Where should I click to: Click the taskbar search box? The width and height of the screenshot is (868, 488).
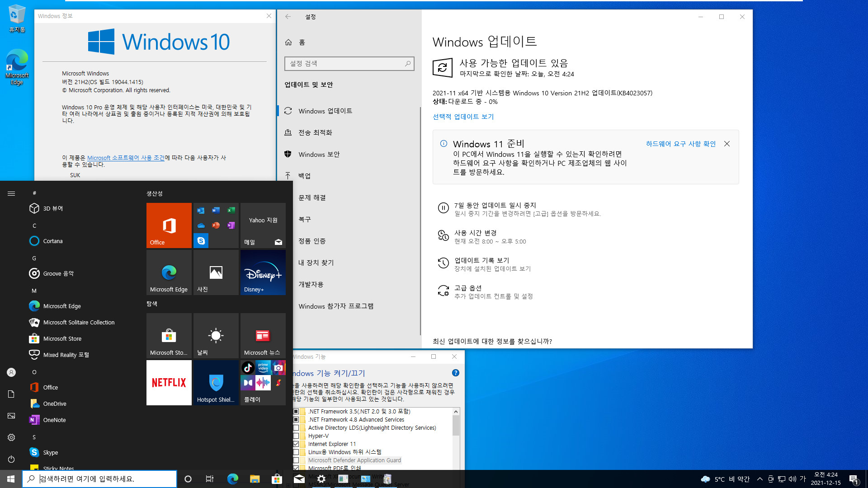(99, 479)
